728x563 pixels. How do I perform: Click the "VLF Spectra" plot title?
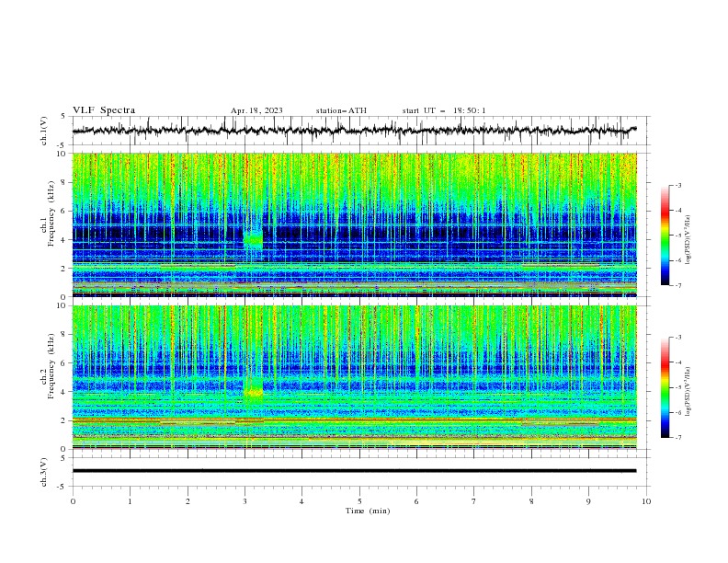pos(104,110)
